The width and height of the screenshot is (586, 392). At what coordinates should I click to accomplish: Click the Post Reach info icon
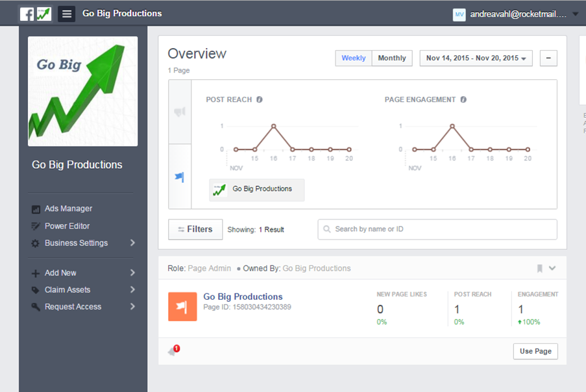[260, 99]
